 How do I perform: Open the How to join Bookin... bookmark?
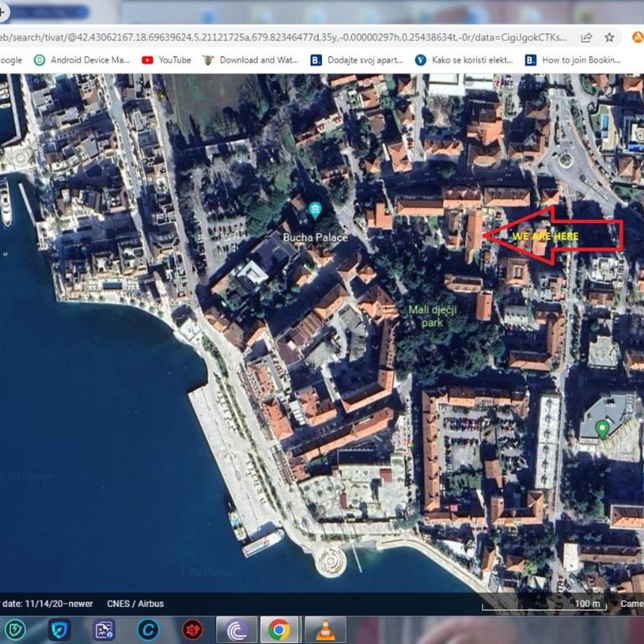(573, 60)
